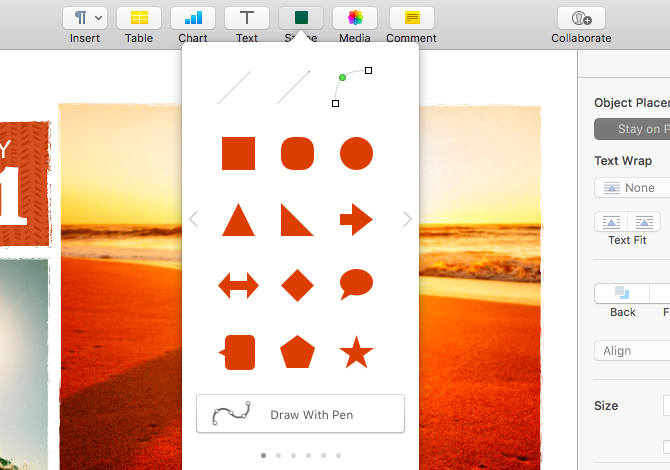Open the Align dropdown
670x470 pixels.
click(x=632, y=351)
